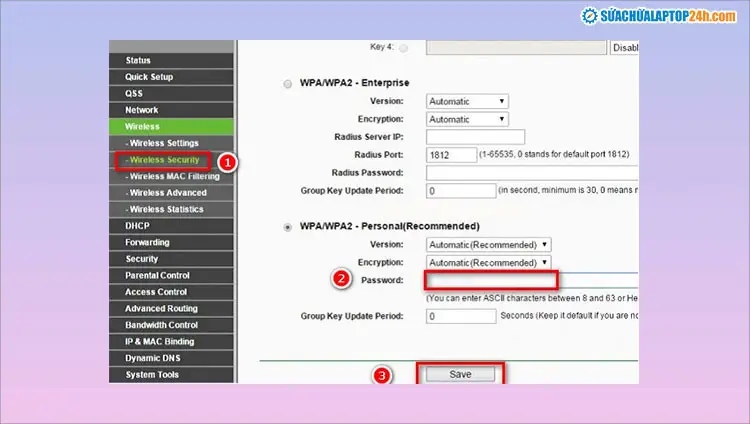The height and width of the screenshot is (424, 750).
Task: Click Personal Group Key Update Period field
Action: [461, 316]
